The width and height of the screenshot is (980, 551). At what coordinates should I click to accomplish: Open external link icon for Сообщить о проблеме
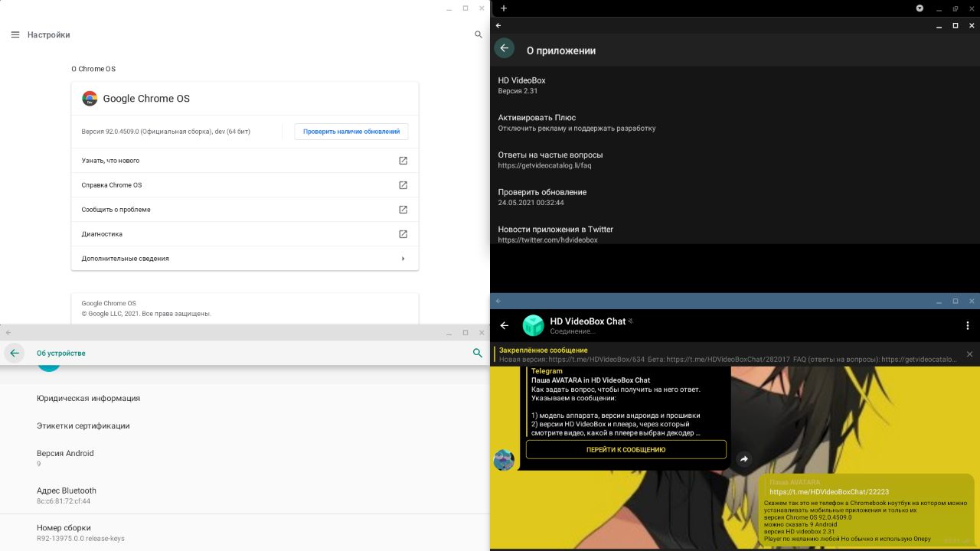click(403, 210)
